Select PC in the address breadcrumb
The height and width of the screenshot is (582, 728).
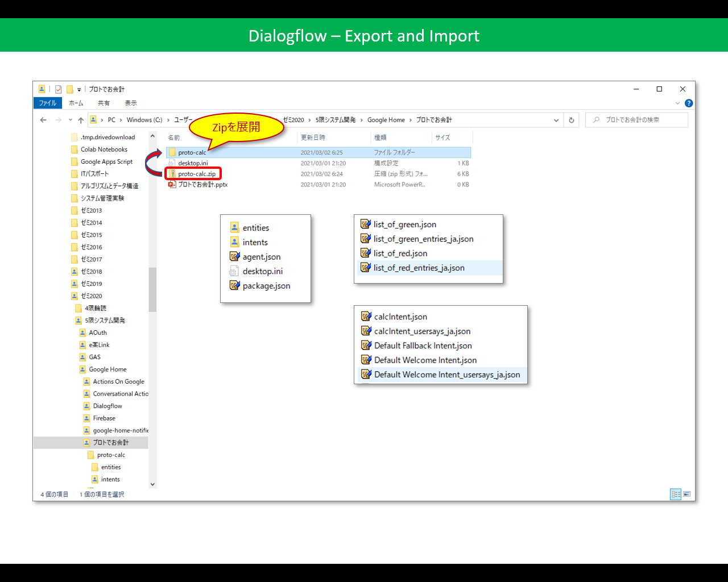coord(111,120)
